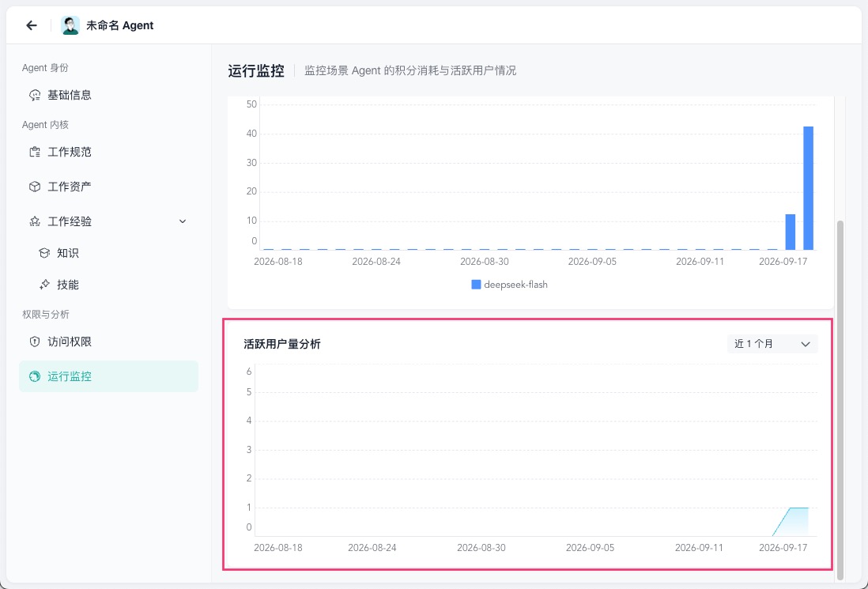The image size is (868, 589).
Task: Click the shorter blue bar near 2026-09-17
Action: (791, 232)
